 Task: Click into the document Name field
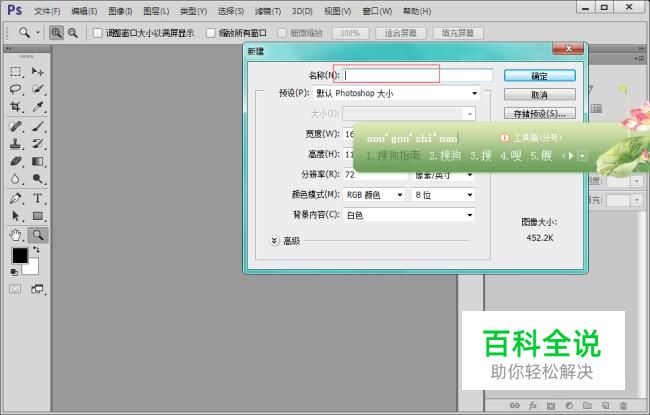tap(417, 75)
